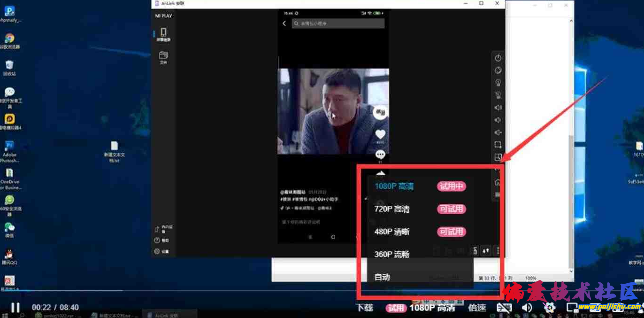Open the 倍速 playback speed selector

coord(476,308)
